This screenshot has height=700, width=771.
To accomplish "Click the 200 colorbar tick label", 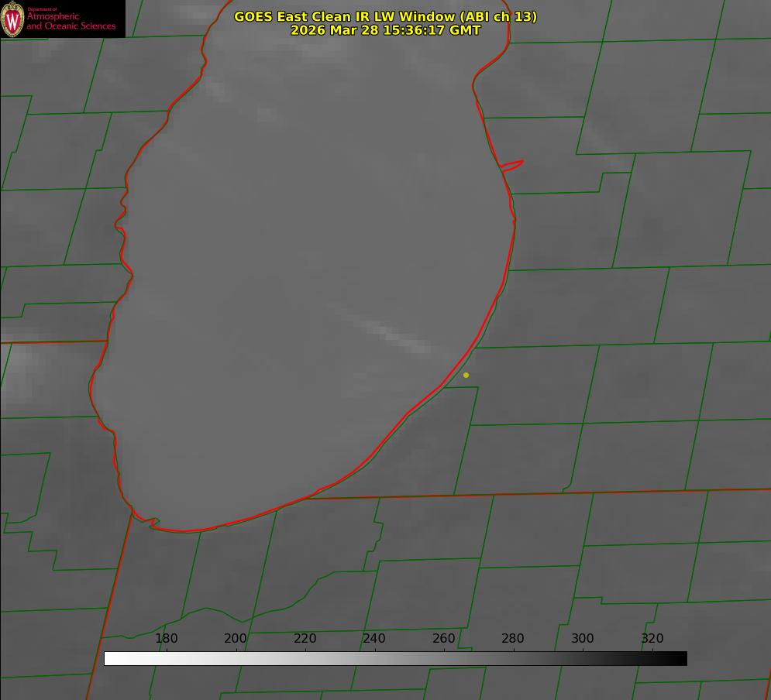I will (236, 639).
